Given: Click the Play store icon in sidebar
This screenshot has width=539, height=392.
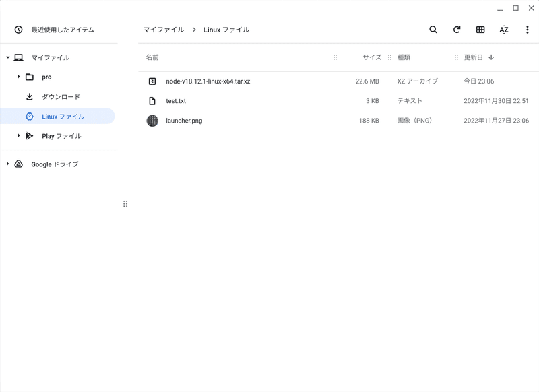Looking at the screenshot, I should tap(30, 136).
